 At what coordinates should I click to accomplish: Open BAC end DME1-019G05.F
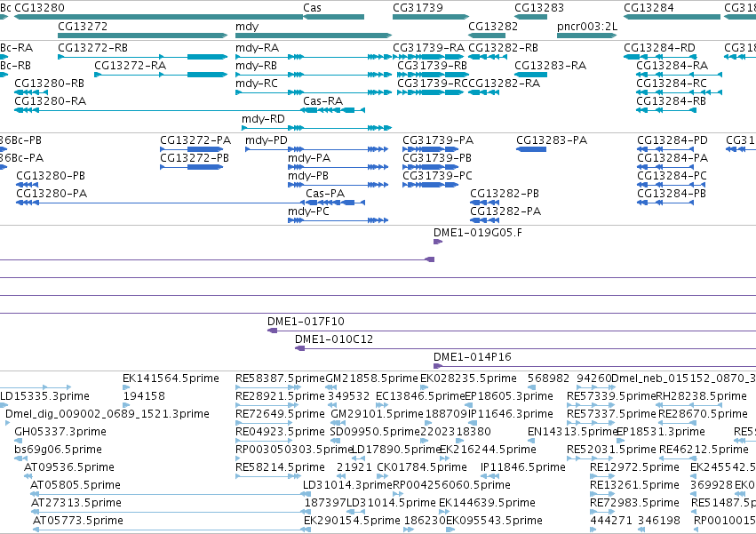(x=477, y=233)
